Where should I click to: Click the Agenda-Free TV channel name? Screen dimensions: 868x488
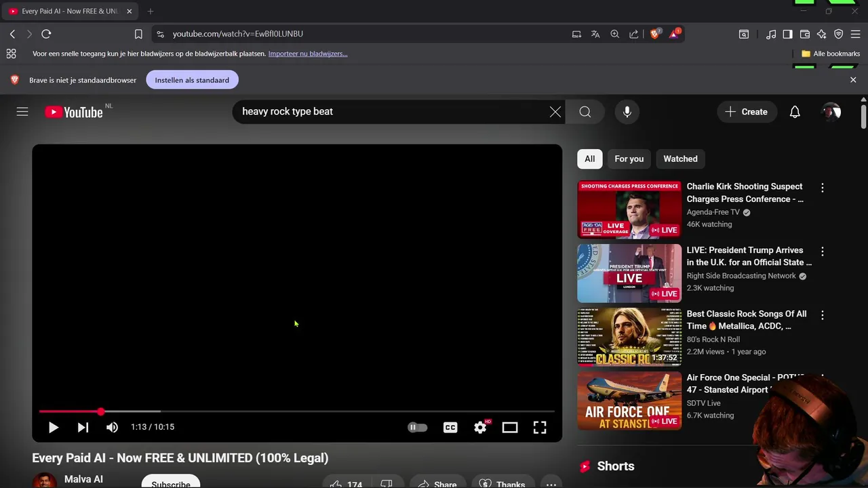tap(713, 212)
